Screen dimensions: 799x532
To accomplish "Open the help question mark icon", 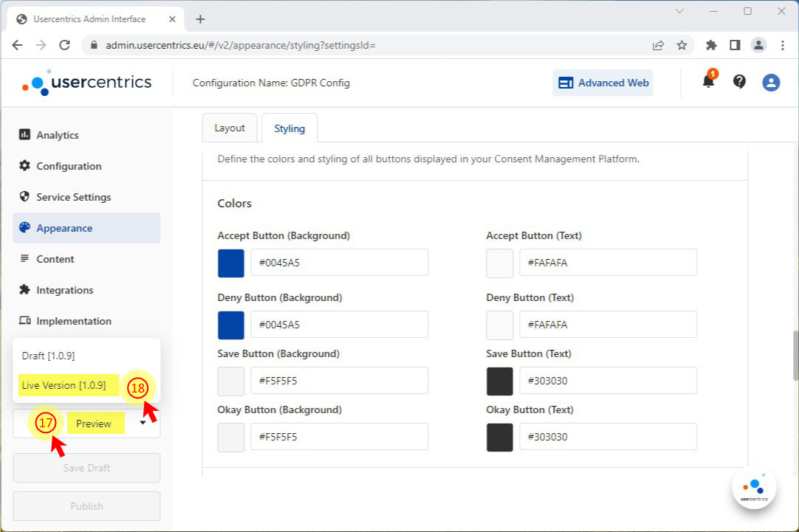I will tap(739, 82).
